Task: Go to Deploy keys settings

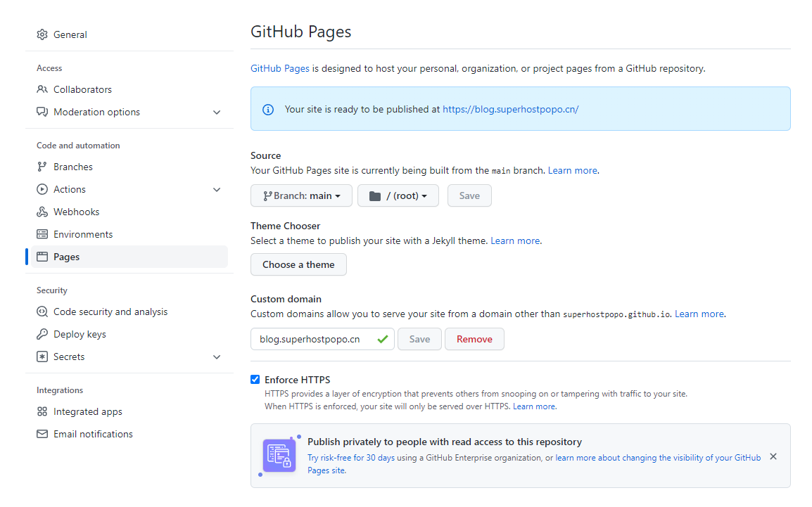Action: 129,334
